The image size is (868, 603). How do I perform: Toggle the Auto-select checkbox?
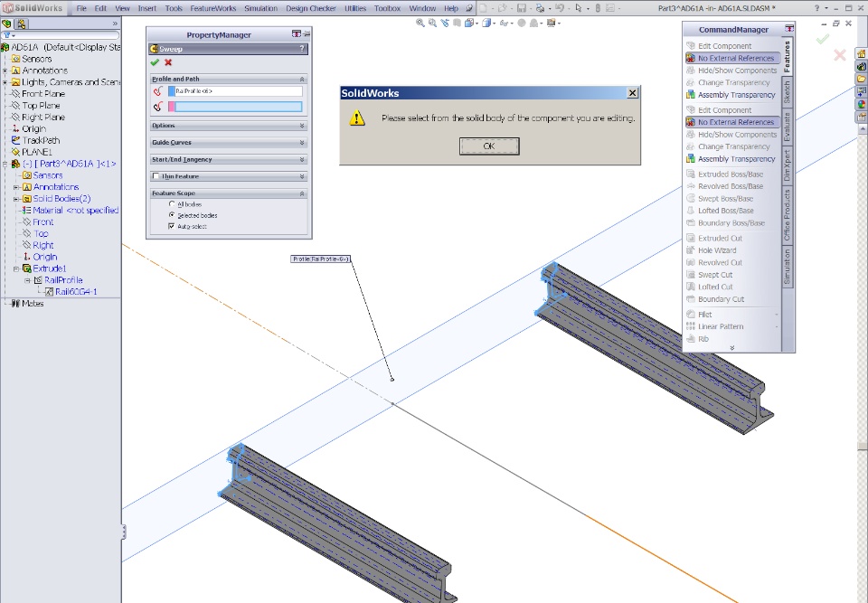tap(172, 226)
